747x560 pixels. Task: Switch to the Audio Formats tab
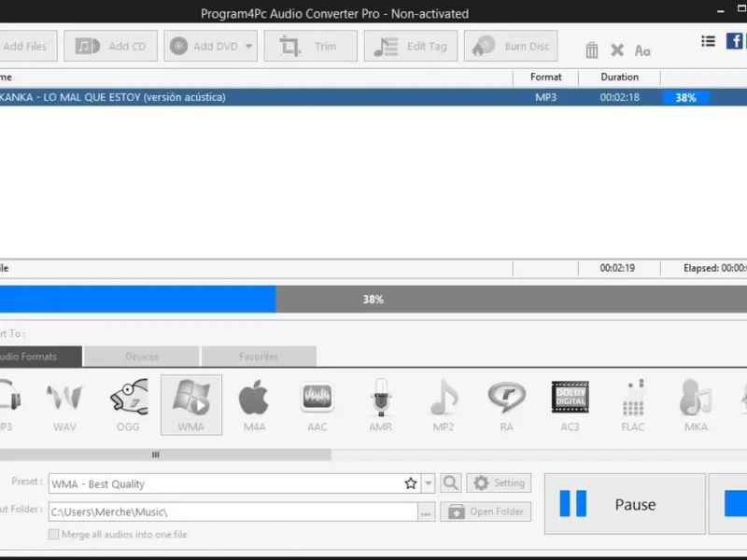pos(40,357)
